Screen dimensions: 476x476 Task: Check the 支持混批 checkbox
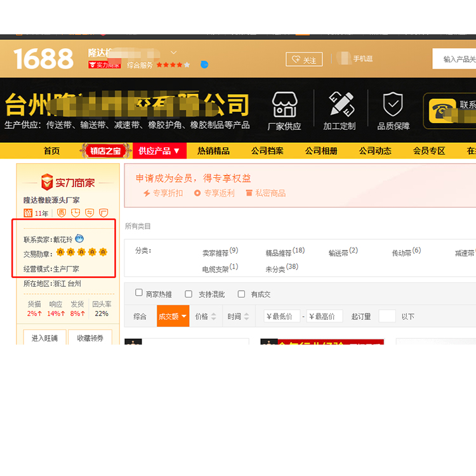click(188, 294)
